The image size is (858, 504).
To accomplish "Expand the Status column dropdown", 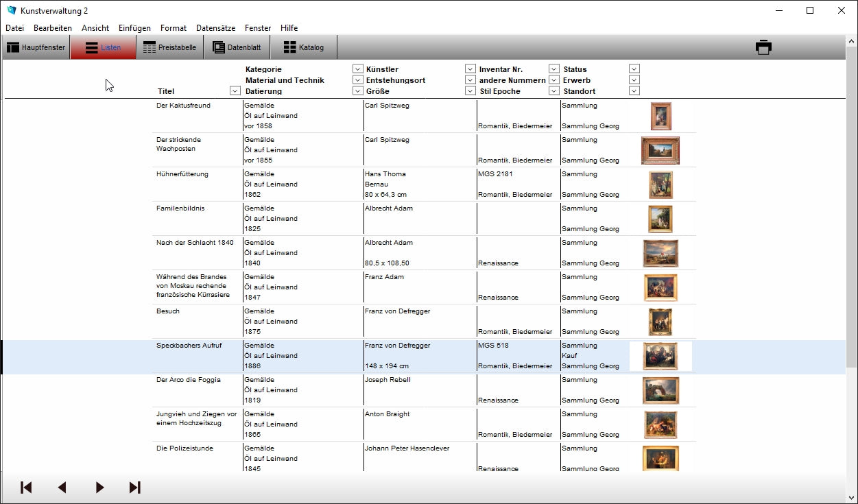I will [634, 69].
